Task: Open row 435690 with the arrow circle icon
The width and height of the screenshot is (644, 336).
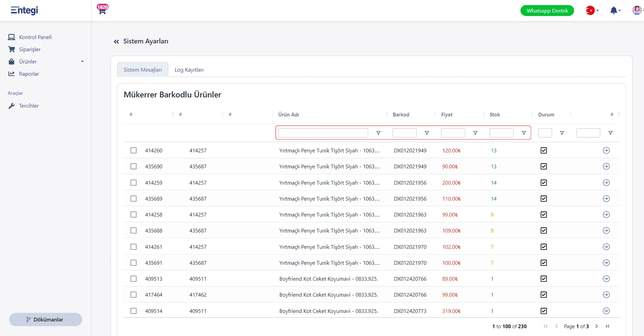Action: [606, 166]
